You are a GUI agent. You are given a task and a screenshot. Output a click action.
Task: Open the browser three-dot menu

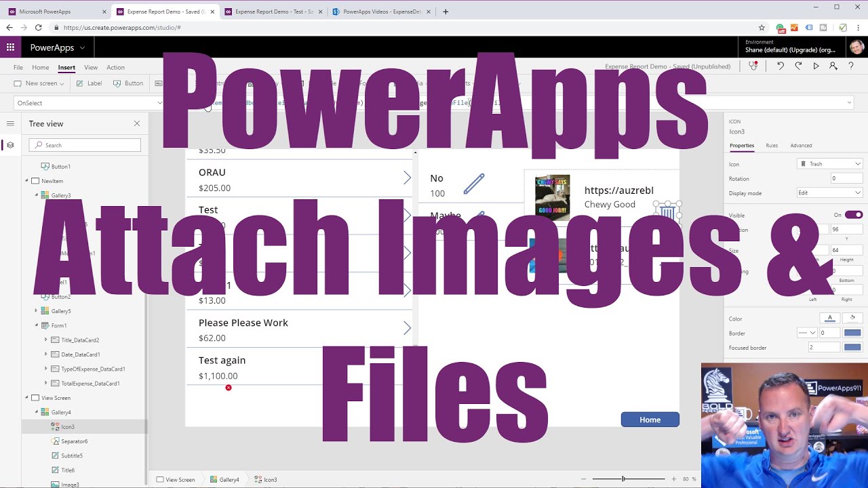pos(858,28)
